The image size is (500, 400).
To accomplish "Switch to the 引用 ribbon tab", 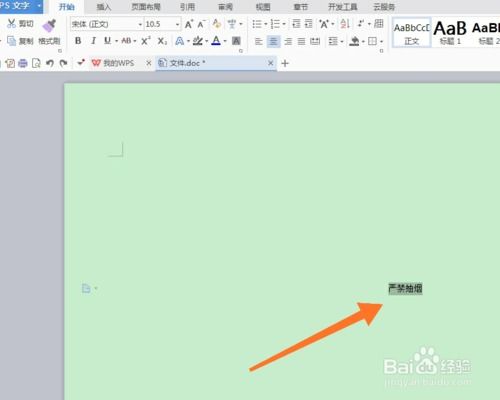I will tap(187, 7).
